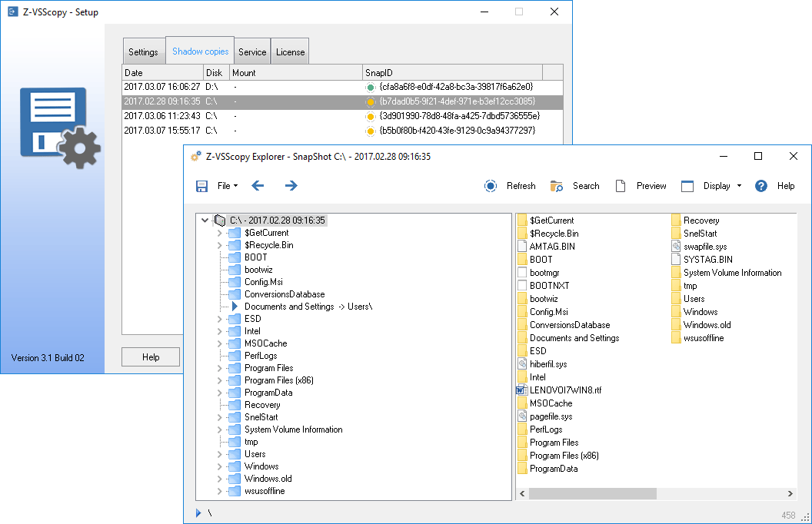Expand the Program Files tree node
The image size is (812, 524).
point(219,368)
